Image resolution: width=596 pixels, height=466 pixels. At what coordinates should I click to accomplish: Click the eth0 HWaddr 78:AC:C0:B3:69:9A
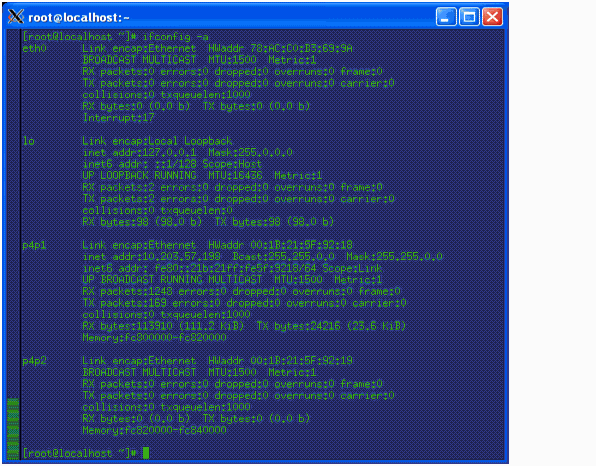coord(281,48)
